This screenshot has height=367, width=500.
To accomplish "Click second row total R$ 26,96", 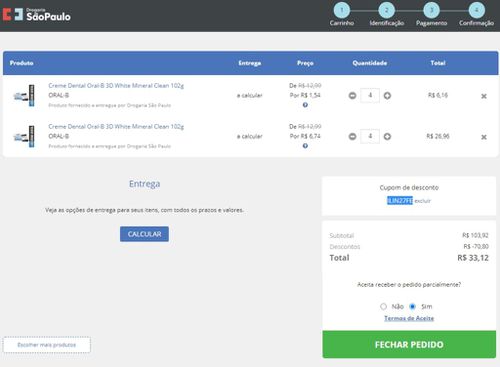I will 438,136.
